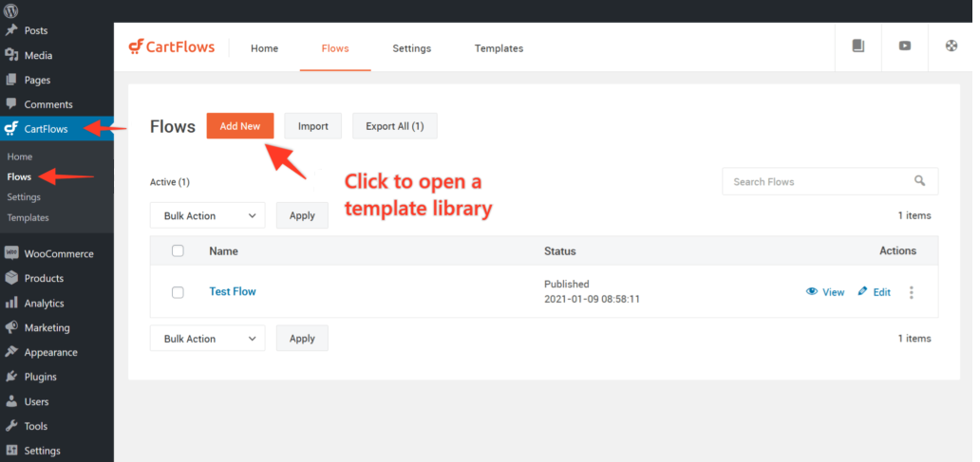Open the Test Flow name link

[x=233, y=291]
